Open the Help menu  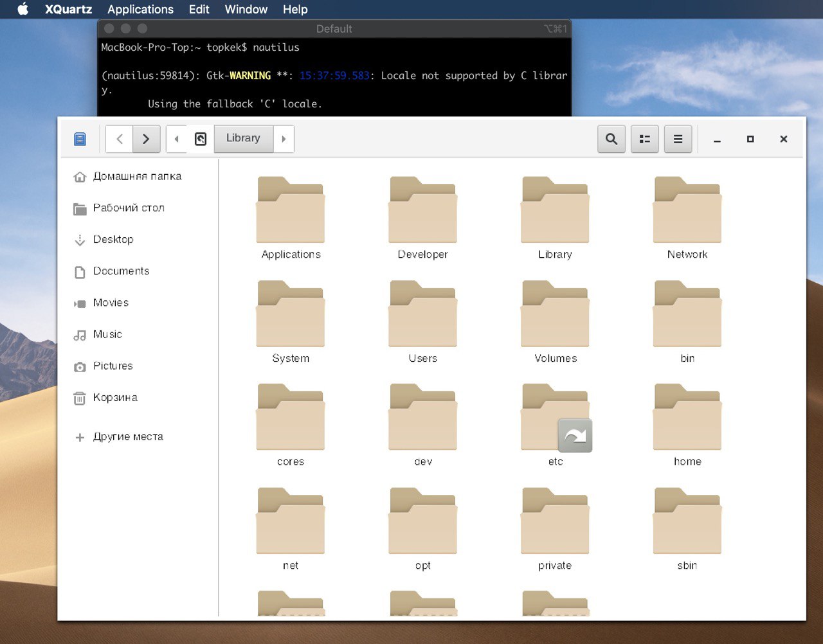[295, 9]
